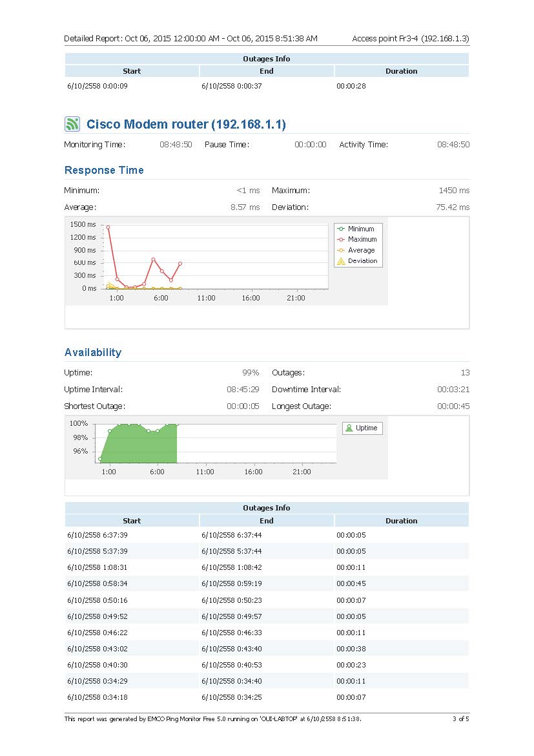Click the Duration column header in top outages table
Image resolution: width=534 pixels, height=756 pixels.
402,71
